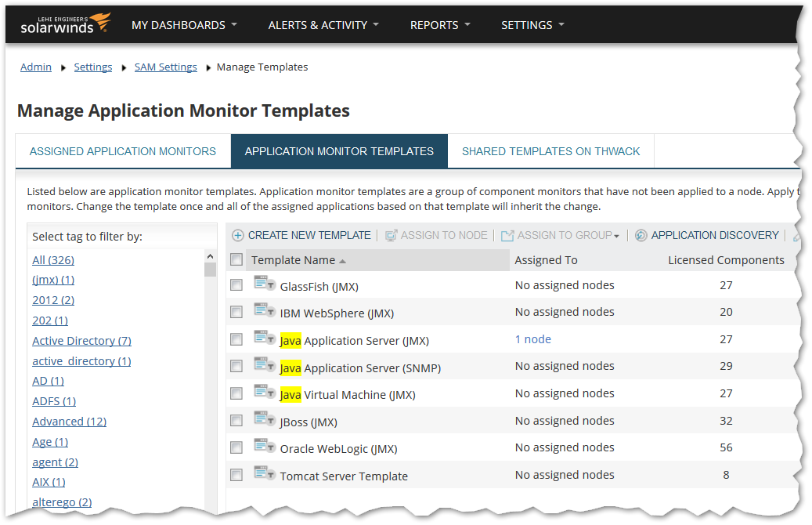Viewport: 812px width, 525px height.
Task: Open the 1 node assigned link
Action: (x=532, y=339)
